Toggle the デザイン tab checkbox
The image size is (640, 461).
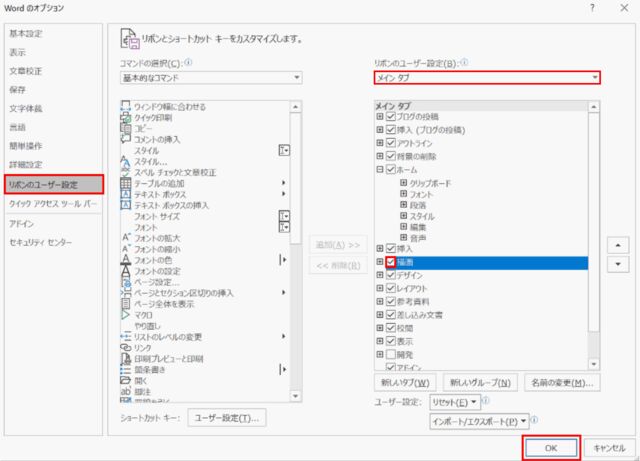391,275
